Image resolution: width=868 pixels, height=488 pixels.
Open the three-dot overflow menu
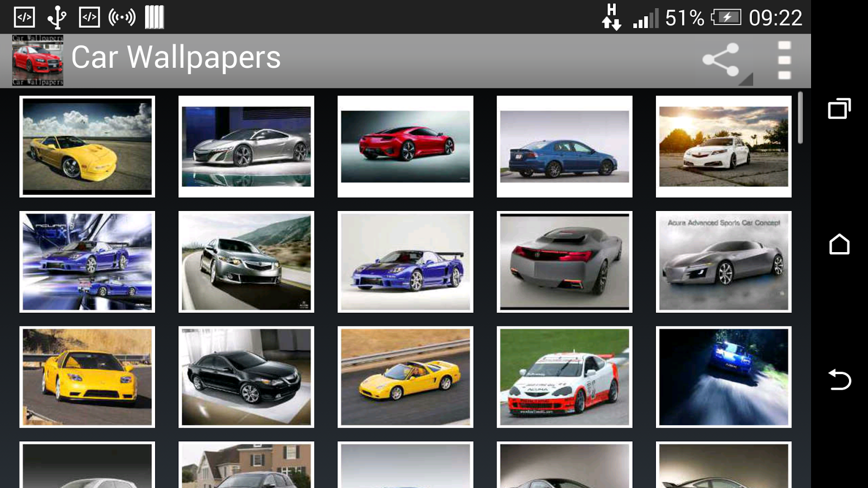[784, 60]
